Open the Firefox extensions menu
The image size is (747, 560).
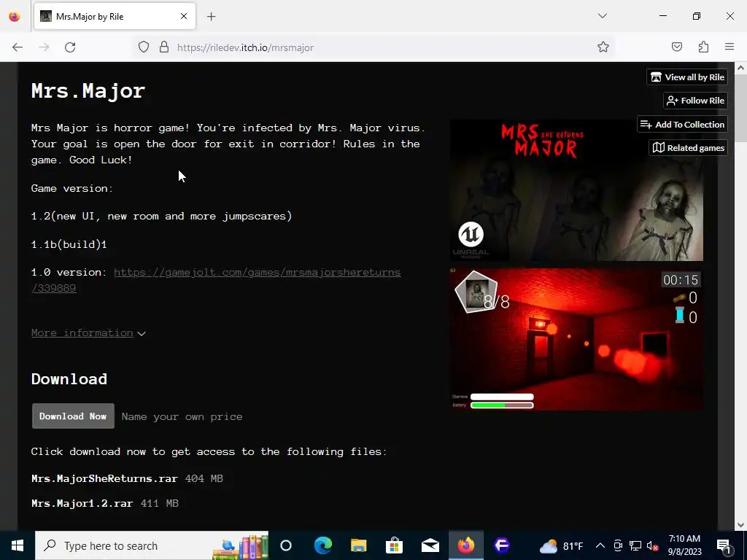pos(704,47)
